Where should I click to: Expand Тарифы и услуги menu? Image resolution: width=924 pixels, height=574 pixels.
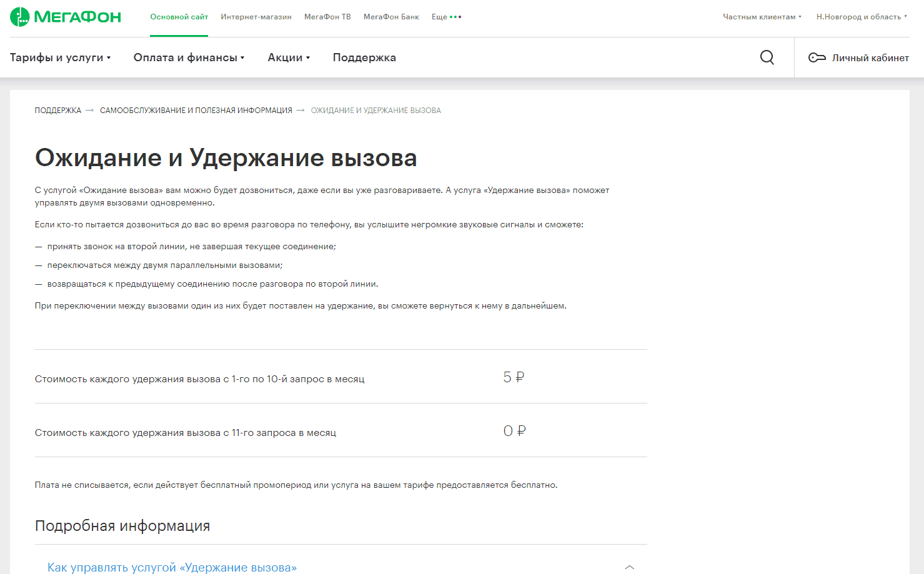(x=60, y=57)
